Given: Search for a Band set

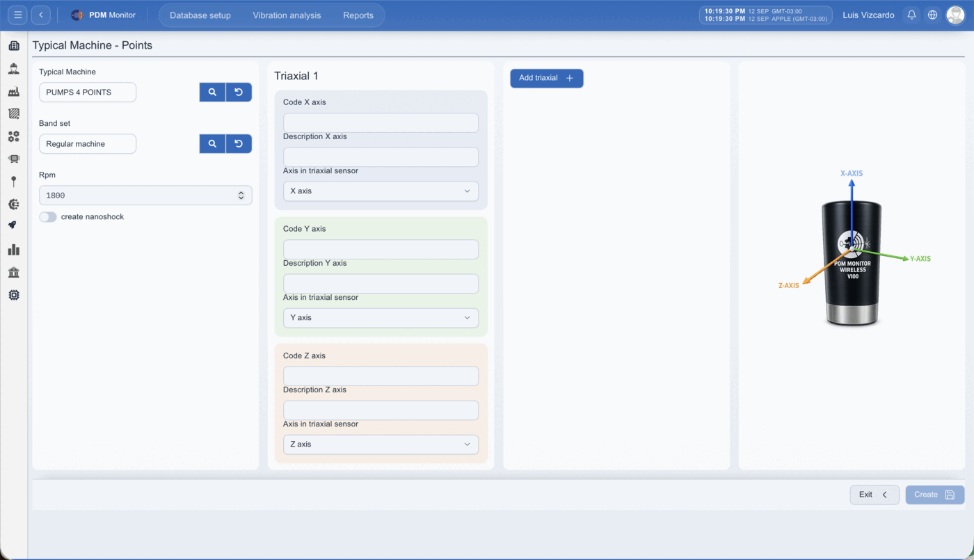Looking at the screenshot, I should [212, 143].
